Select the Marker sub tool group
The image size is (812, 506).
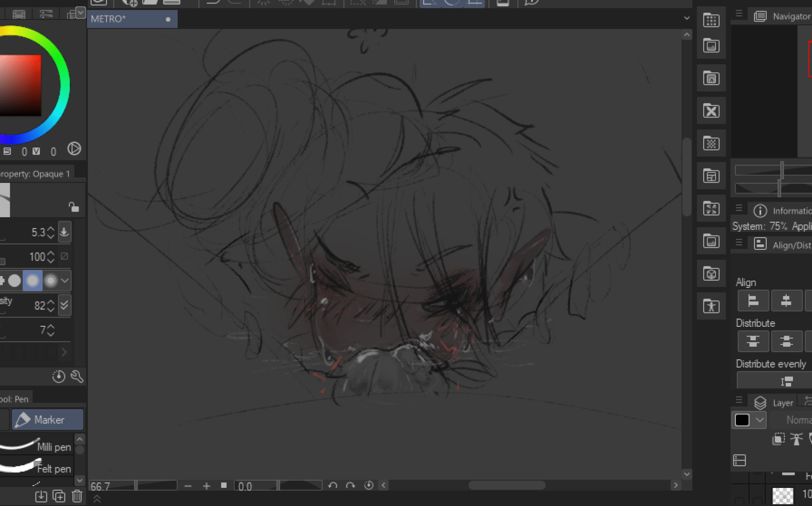pyautogui.click(x=47, y=420)
